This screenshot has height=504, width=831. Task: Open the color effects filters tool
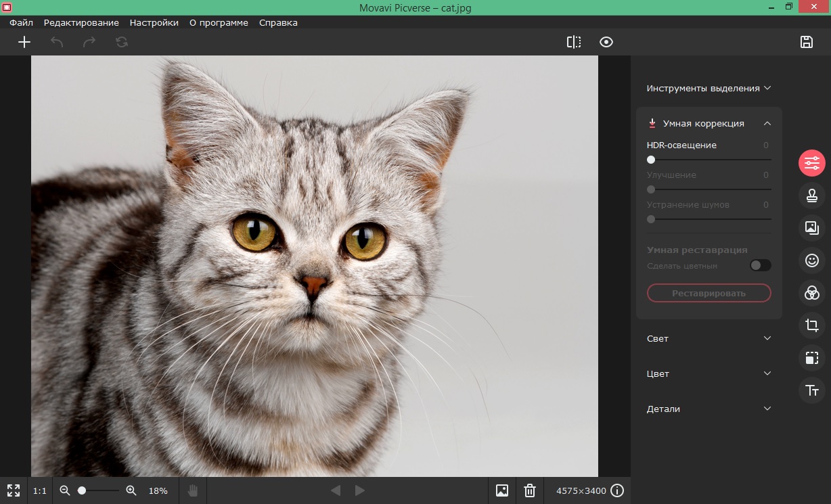[811, 293]
